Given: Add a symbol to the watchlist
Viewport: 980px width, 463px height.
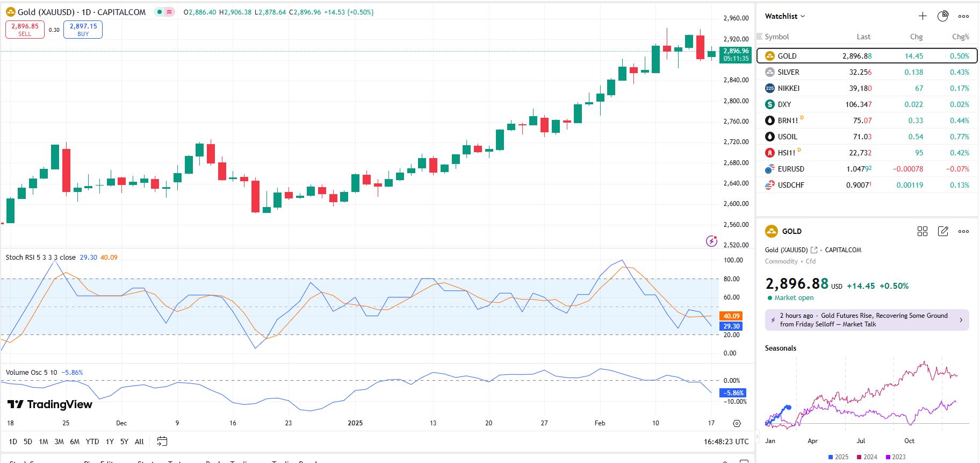Looking at the screenshot, I should click(923, 16).
